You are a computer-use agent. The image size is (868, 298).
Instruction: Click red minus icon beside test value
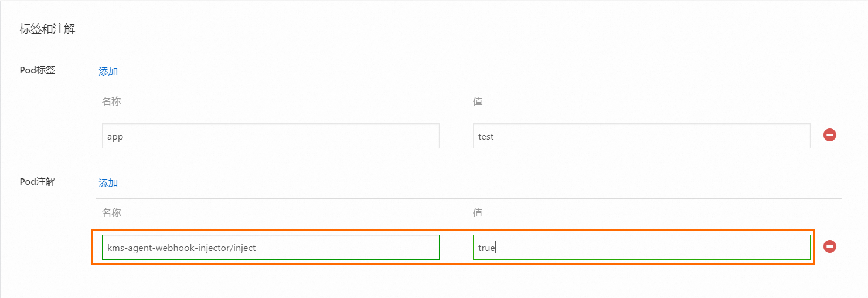(829, 135)
